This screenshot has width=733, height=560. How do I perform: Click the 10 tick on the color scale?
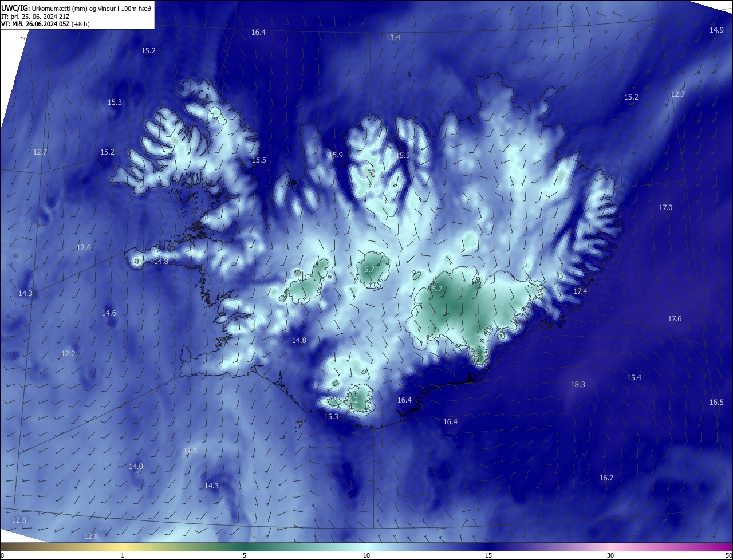coord(366,555)
